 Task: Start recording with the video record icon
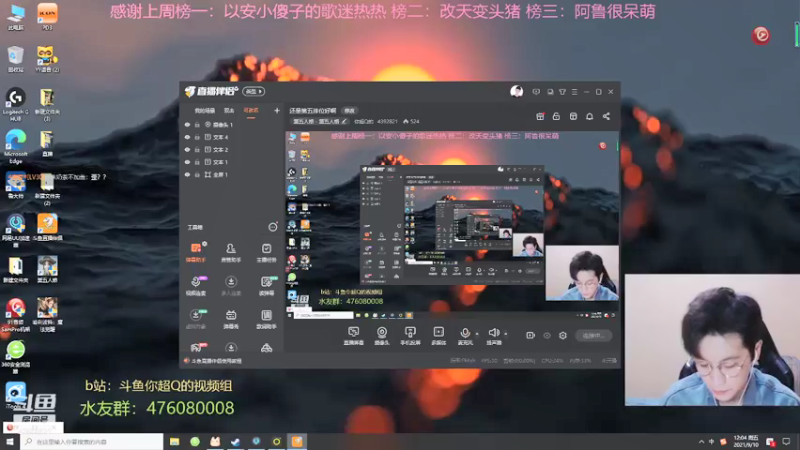click(531, 335)
